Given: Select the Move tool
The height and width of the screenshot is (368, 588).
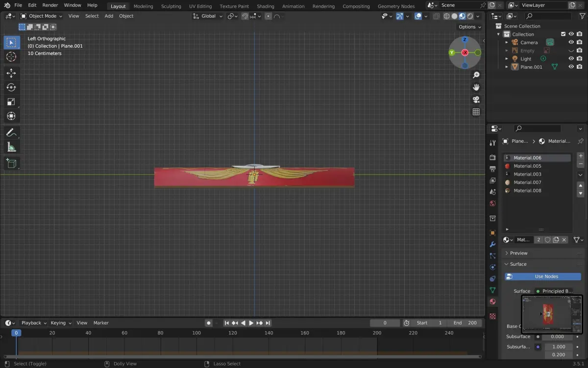Looking at the screenshot, I should pos(11,73).
